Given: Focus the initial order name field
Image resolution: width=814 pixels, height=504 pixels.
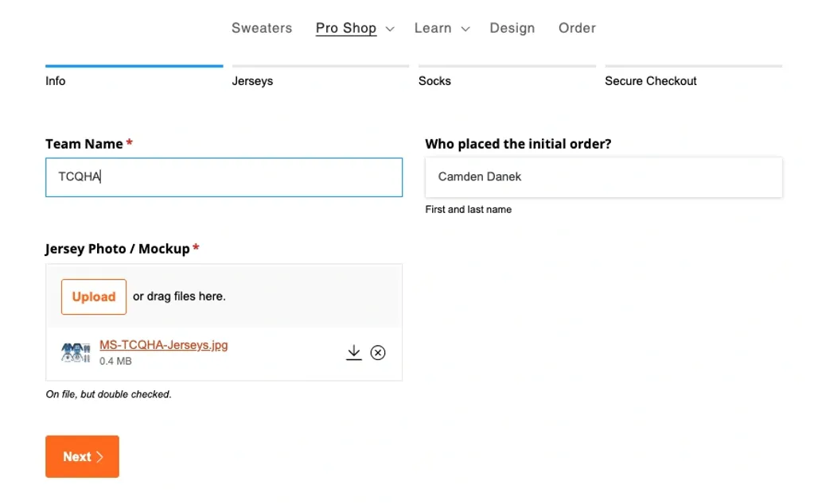Looking at the screenshot, I should (x=603, y=176).
